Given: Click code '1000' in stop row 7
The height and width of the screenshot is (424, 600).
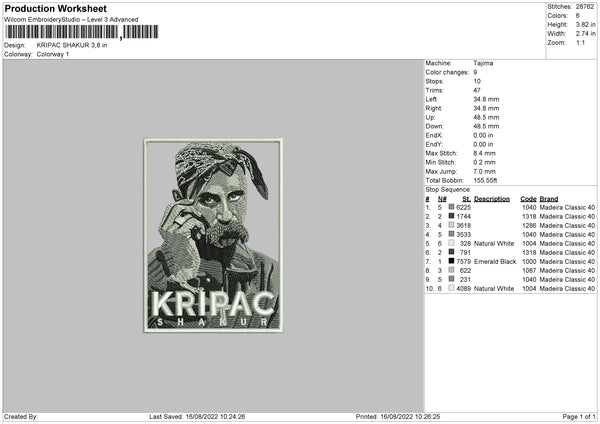Looking at the screenshot, I should 529,261.
